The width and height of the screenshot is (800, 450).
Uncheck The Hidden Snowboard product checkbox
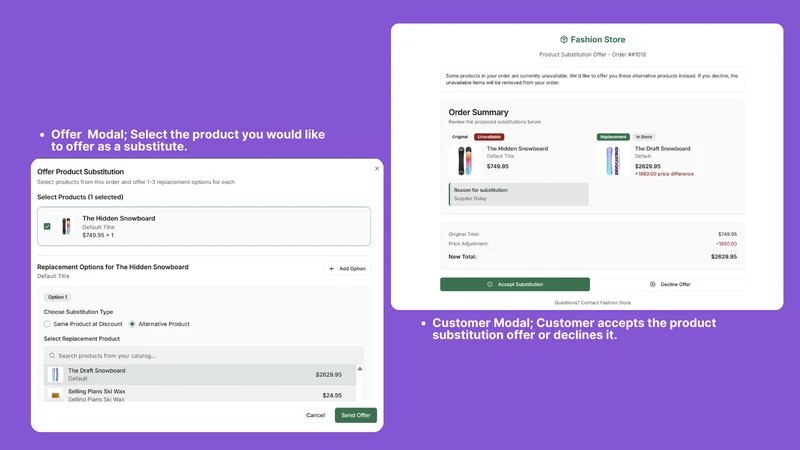[x=47, y=226]
